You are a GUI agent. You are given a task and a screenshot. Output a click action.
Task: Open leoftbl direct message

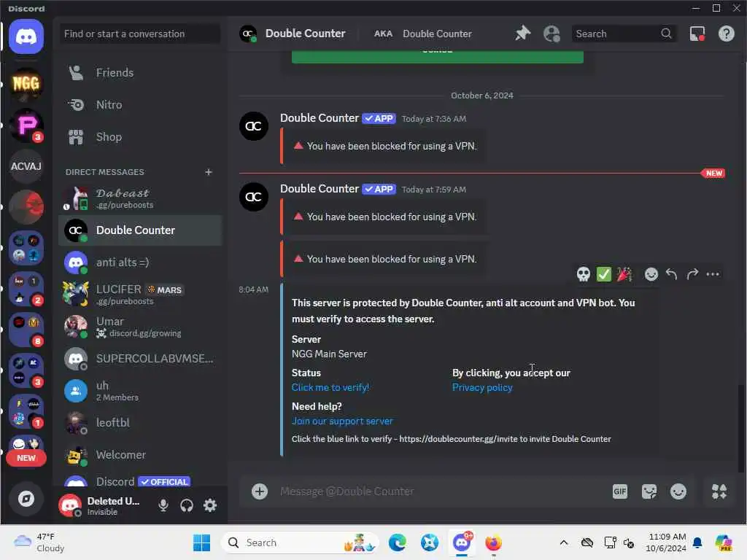[x=140, y=423]
